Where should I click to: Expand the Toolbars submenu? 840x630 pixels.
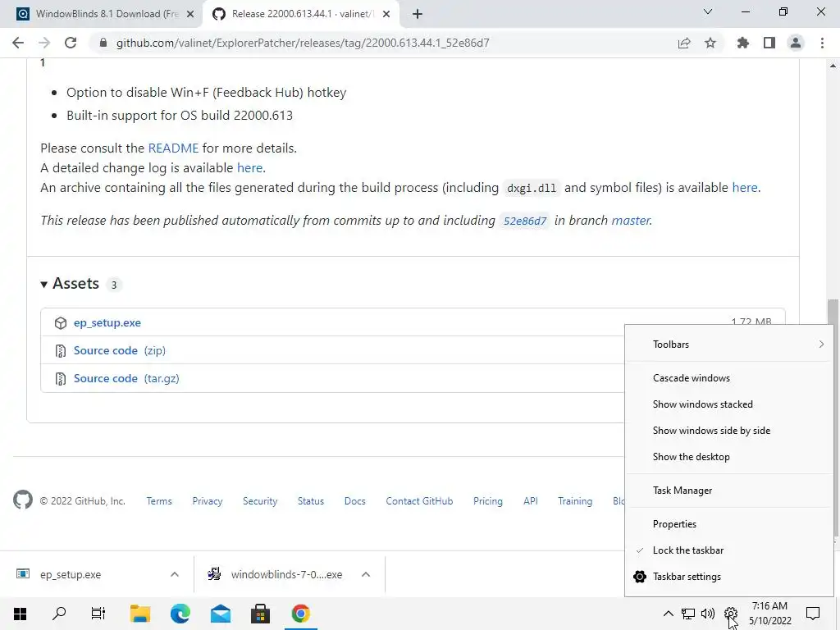point(729,345)
